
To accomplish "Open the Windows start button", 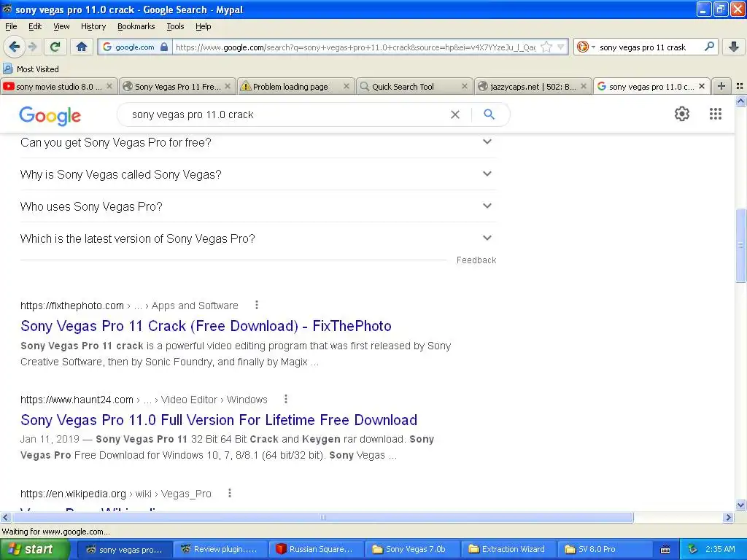I will (x=35, y=549).
